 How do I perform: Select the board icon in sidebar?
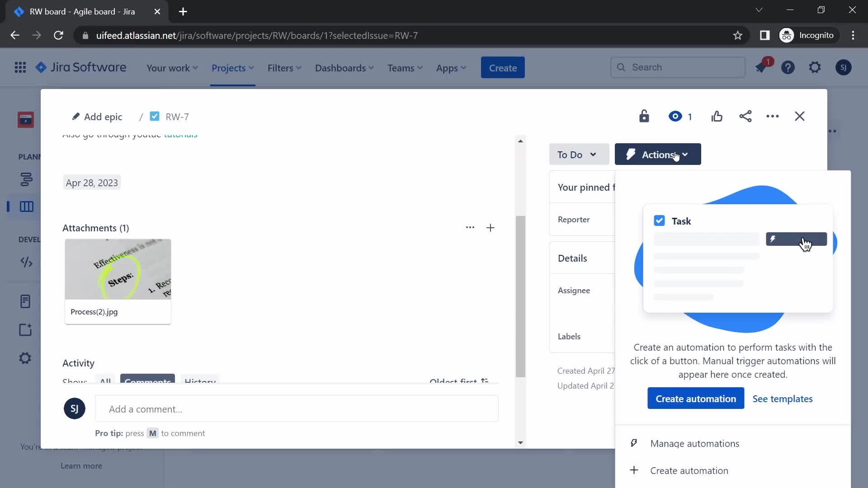(x=26, y=206)
